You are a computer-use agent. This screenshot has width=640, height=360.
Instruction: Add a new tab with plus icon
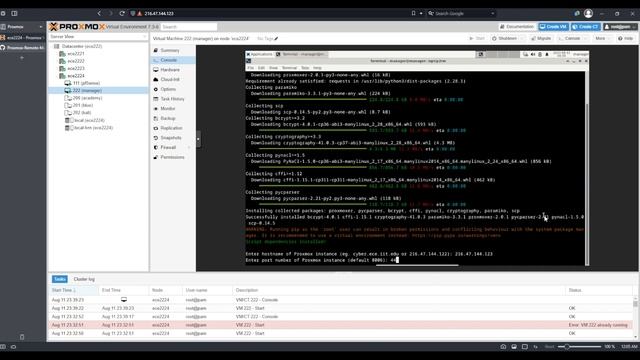coord(22,58)
